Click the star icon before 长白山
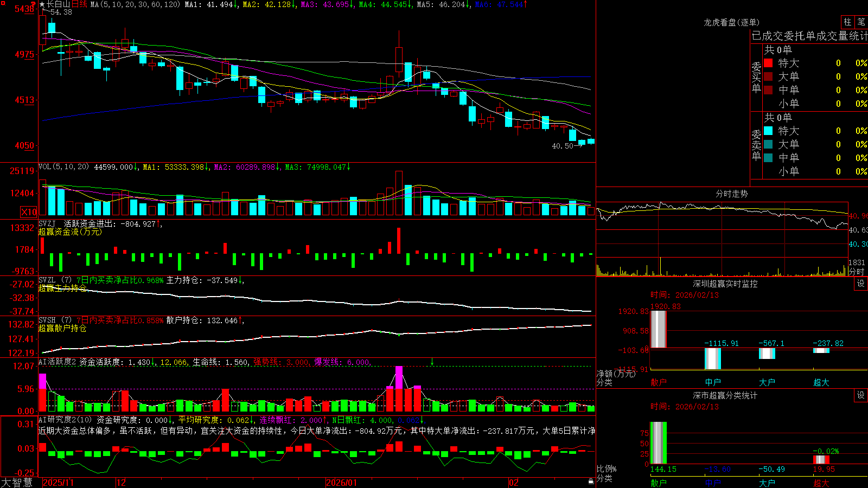 [x=42, y=4]
